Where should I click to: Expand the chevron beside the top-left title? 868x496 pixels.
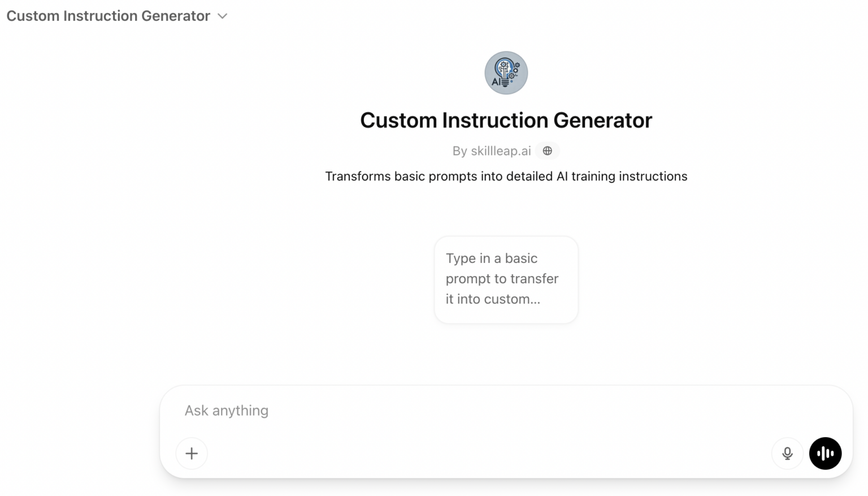tap(223, 16)
